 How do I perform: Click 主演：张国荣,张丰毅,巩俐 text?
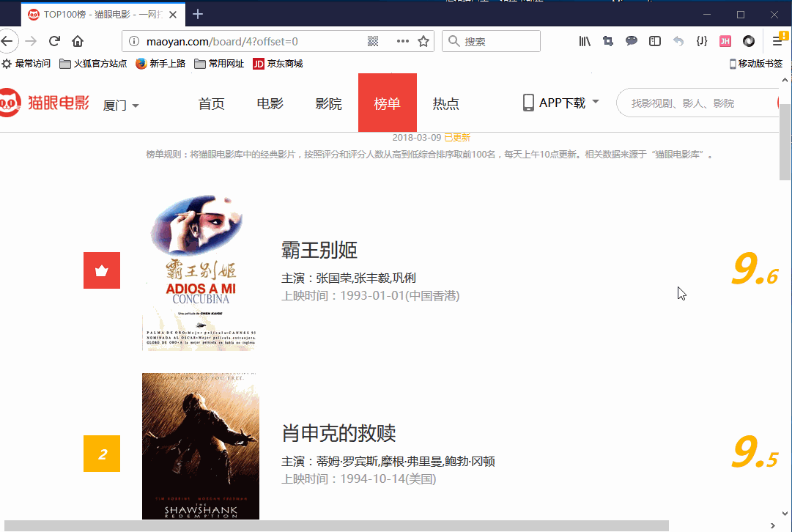tap(349, 278)
